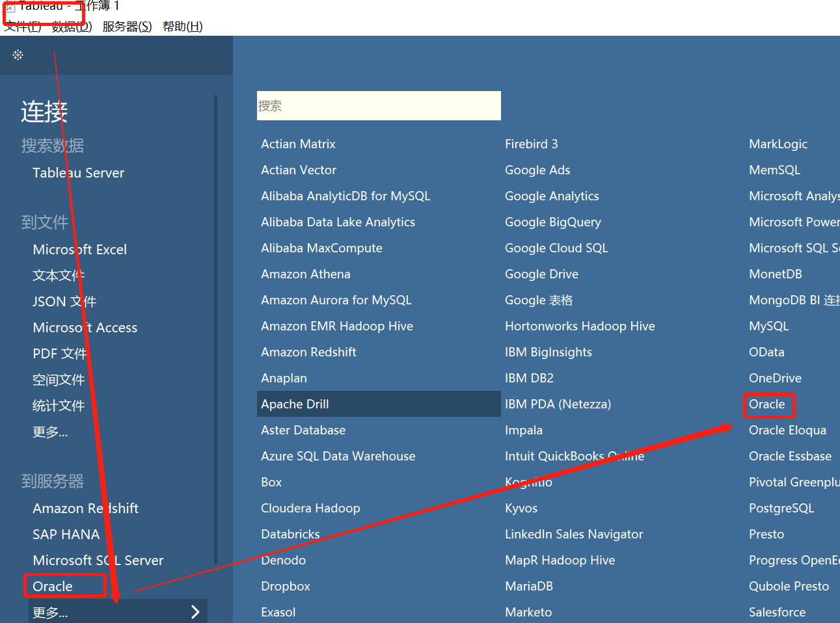
Task: Select IBM PDA (Netezza) connector
Action: (558, 404)
